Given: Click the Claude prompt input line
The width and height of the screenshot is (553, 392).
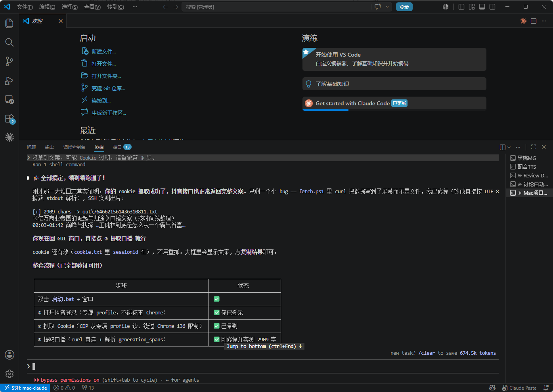Looking at the screenshot, I should (263, 366).
